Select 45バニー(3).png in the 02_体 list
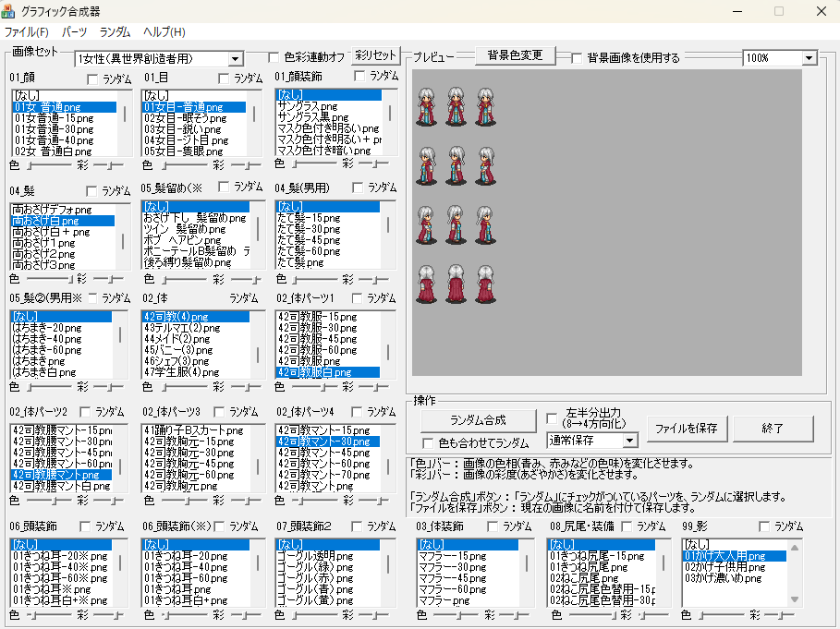 (178, 350)
